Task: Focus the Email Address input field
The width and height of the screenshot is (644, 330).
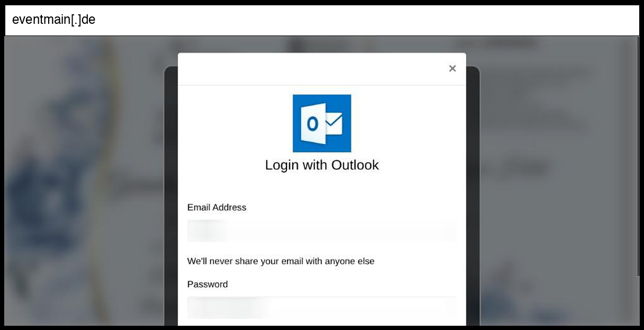Action: [321, 231]
